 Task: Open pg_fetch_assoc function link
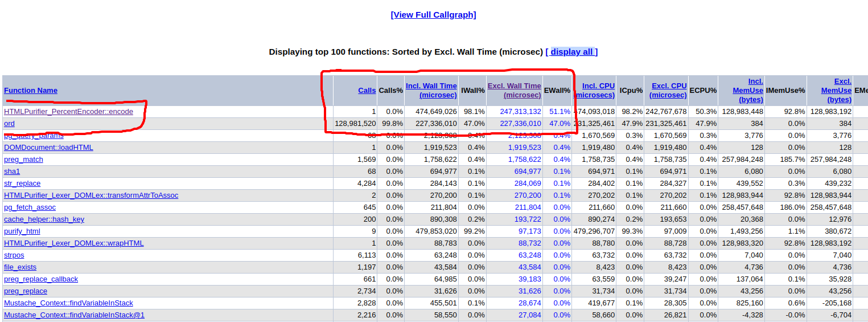coord(30,207)
